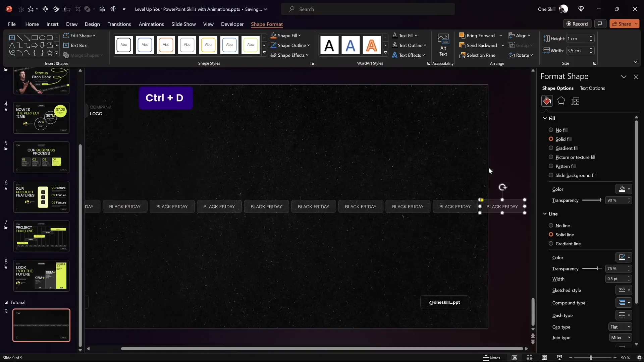Select the oval shape in Insert Shapes

point(42,38)
